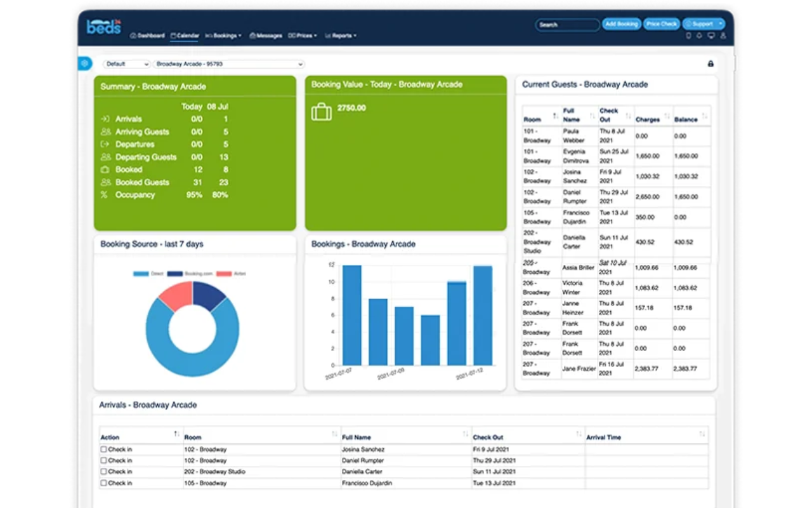Tick Check in for Josina Sanchez arrival
812x508 pixels.
coord(104,450)
